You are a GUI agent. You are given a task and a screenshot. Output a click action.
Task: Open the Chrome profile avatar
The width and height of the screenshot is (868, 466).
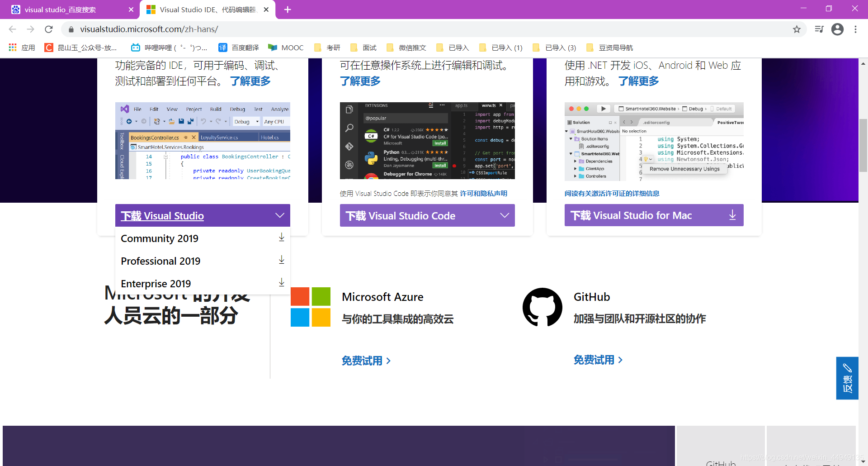pyautogui.click(x=837, y=29)
